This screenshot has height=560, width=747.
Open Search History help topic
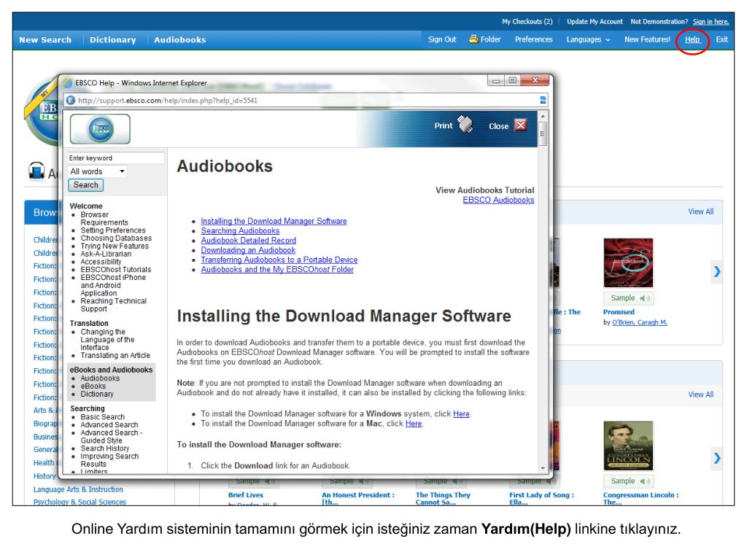point(105,448)
